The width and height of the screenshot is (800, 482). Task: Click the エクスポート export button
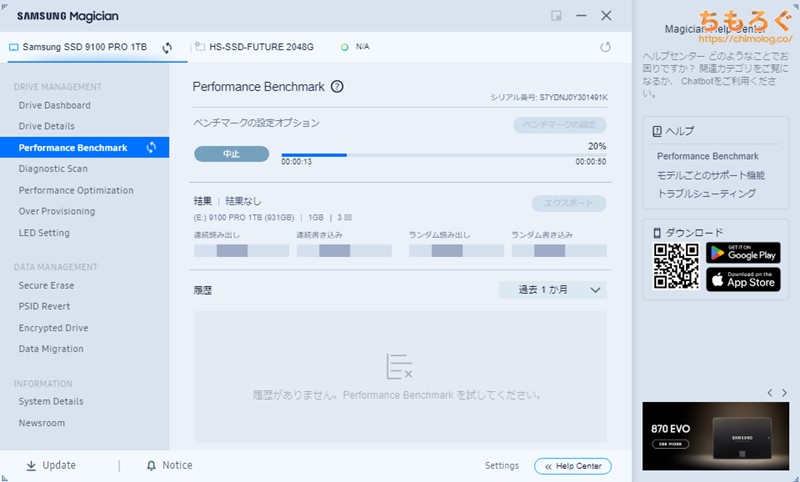pos(569,203)
